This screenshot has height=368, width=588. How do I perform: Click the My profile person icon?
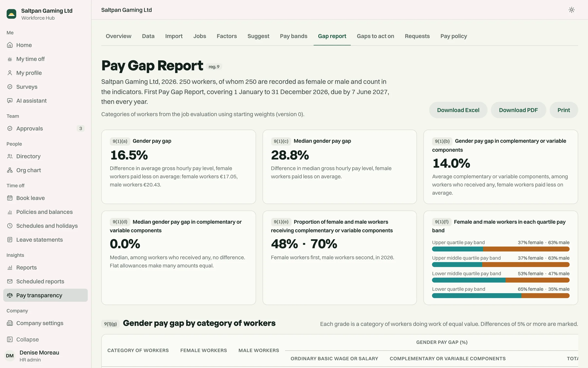pyautogui.click(x=10, y=73)
